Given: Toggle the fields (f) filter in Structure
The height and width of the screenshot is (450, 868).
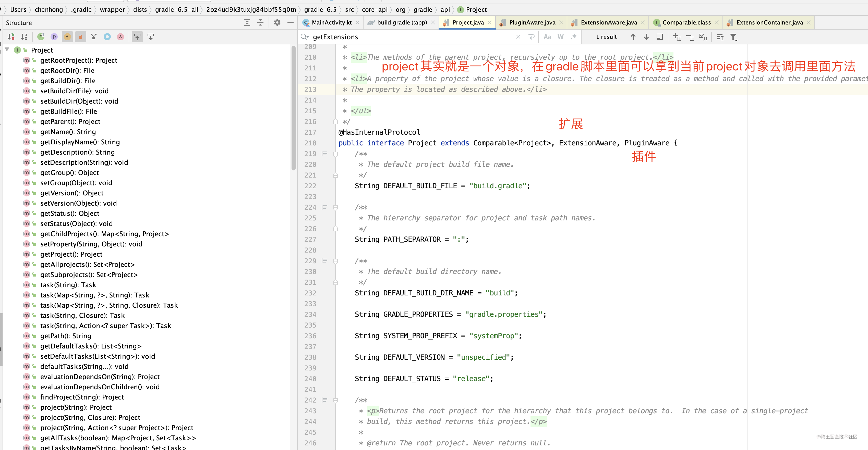Looking at the screenshot, I should 67,37.
